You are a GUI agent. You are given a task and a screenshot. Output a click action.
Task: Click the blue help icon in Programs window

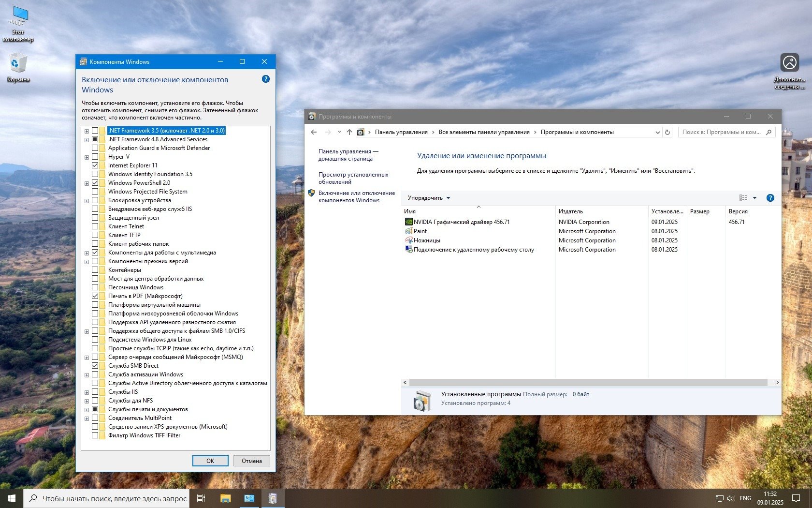click(x=770, y=198)
